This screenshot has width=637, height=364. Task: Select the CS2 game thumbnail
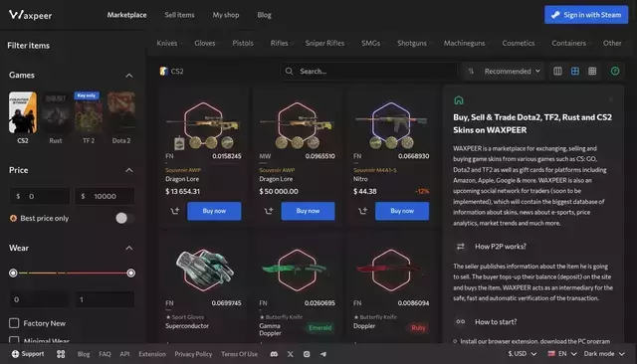[x=23, y=112]
